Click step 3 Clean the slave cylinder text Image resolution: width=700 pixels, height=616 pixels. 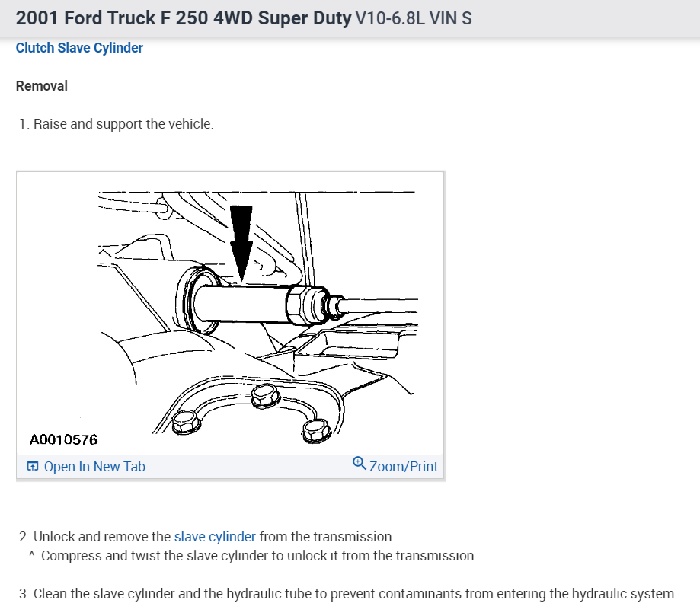[354, 593]
